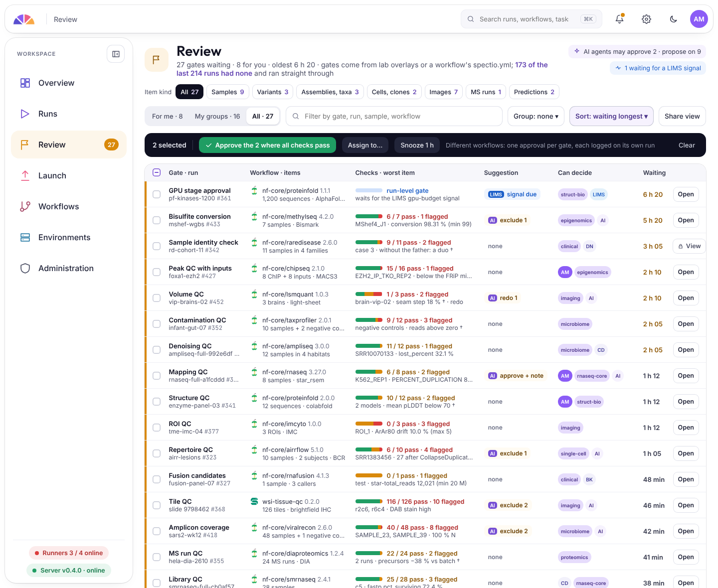Collapse the workspace sidebar panel
Image resolution: width=718 pixels, height=588 pixels.
(116, 54)
